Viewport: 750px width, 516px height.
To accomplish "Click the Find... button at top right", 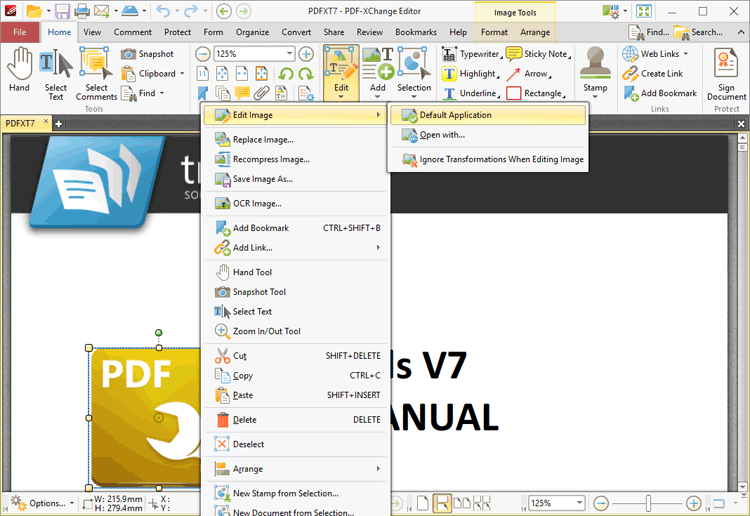I will click(649, 32).
